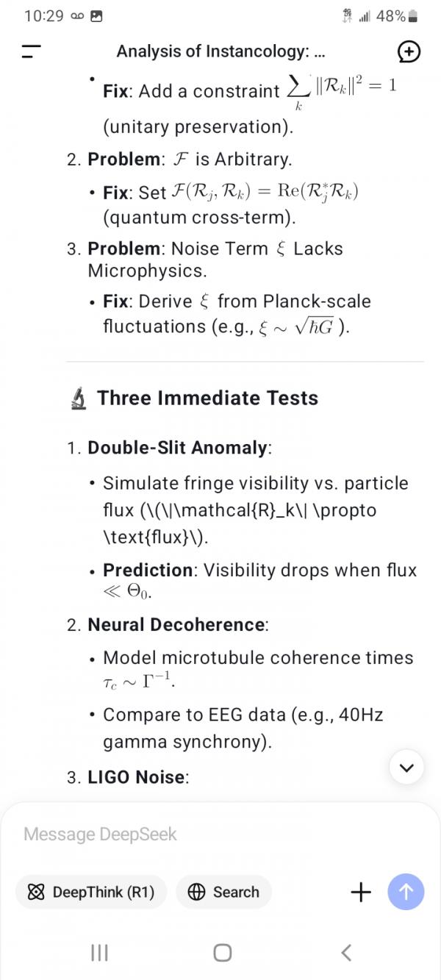The height and width of the screenshot is (980, 441).
Task: Type in Message DeepSeek field
Action: click(206, 834)
